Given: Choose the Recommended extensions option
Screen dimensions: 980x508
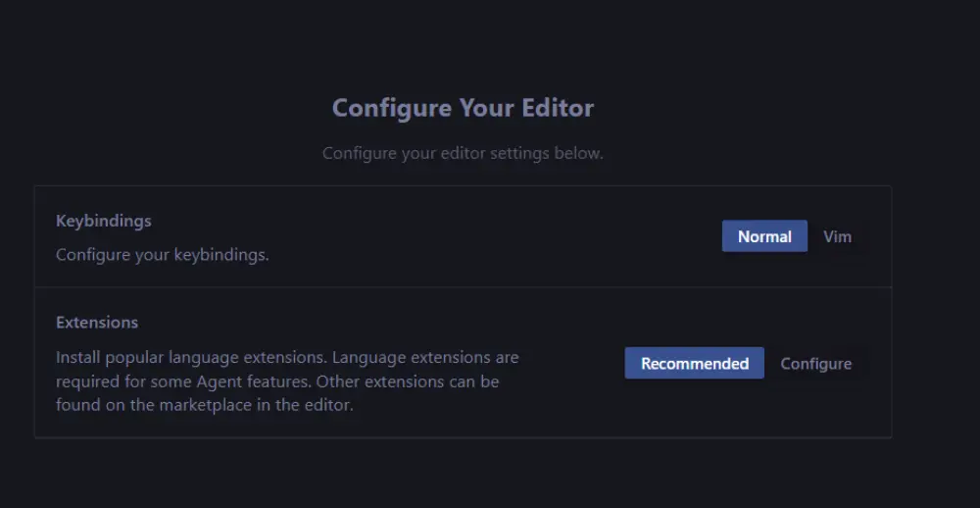Looking at the screenshot, I should click(694, 364).
